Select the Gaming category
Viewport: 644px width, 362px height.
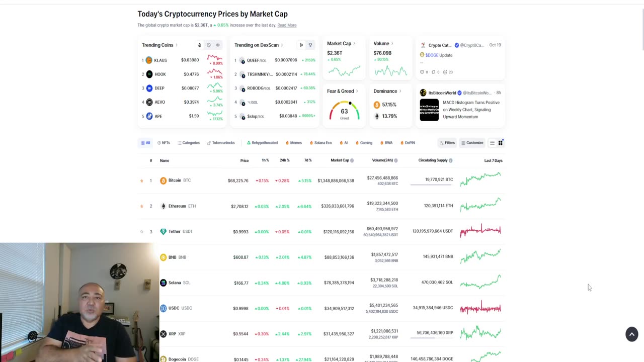364,143
